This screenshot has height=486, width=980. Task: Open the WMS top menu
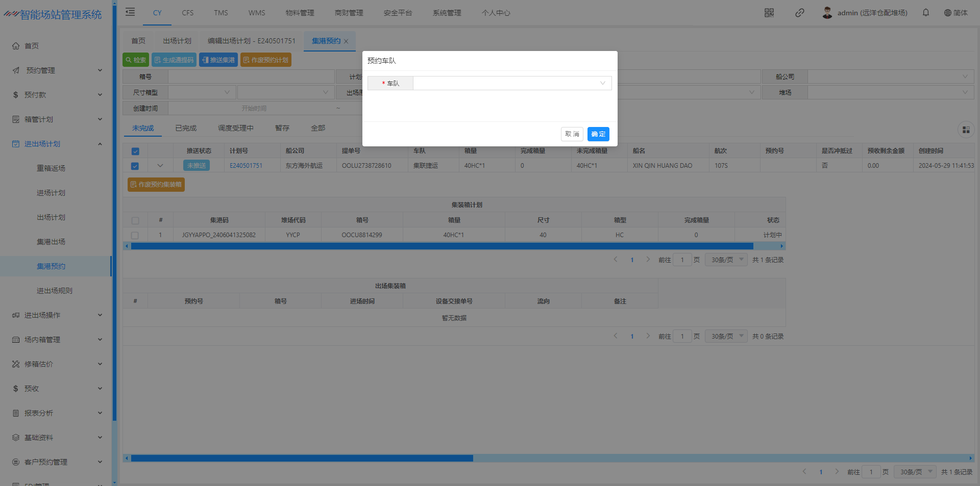pyautogui.click(x=257, y=13)
